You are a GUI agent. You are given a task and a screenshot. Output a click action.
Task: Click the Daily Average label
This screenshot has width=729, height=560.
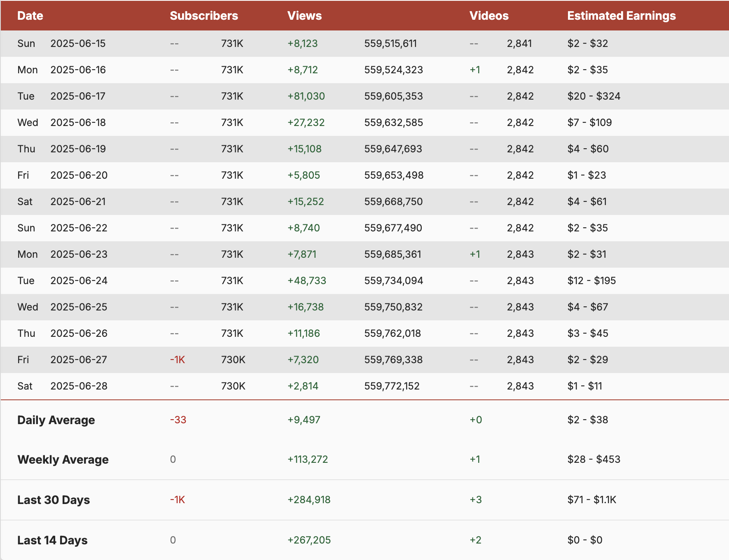(x=56, y=420)
